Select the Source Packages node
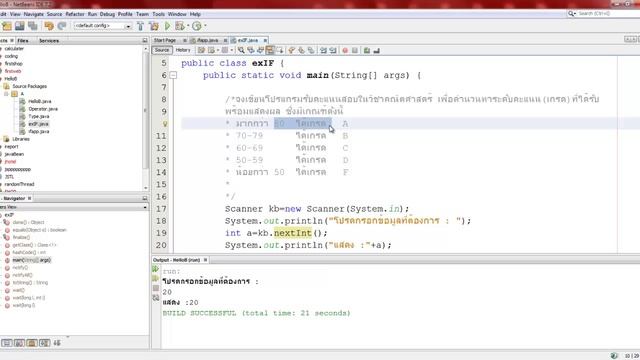The image size is (640, 360). [29, 87]
